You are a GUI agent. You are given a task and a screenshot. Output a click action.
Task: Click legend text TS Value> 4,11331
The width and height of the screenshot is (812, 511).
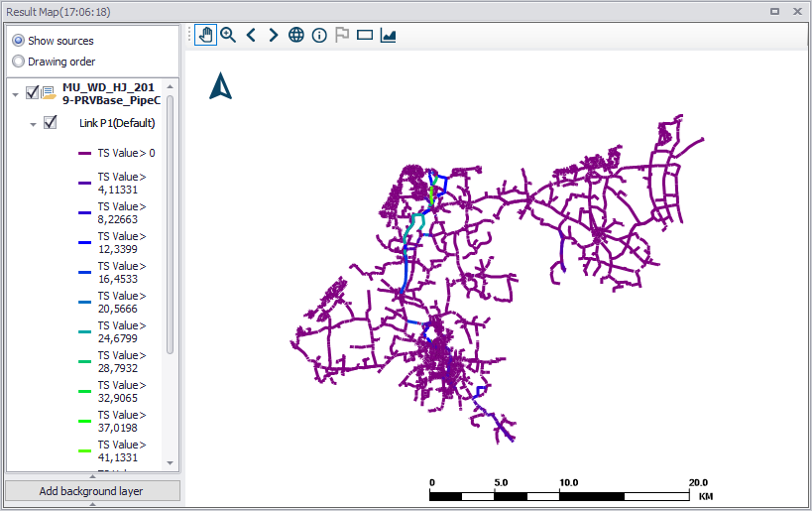(x=122, y=183)
